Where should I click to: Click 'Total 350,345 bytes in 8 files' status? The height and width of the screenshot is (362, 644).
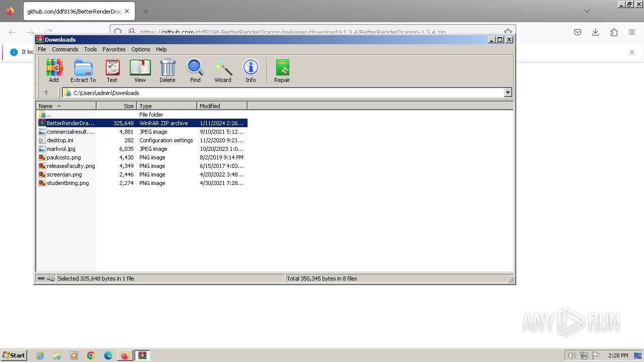pyautogui.click(x=322, y=279)
